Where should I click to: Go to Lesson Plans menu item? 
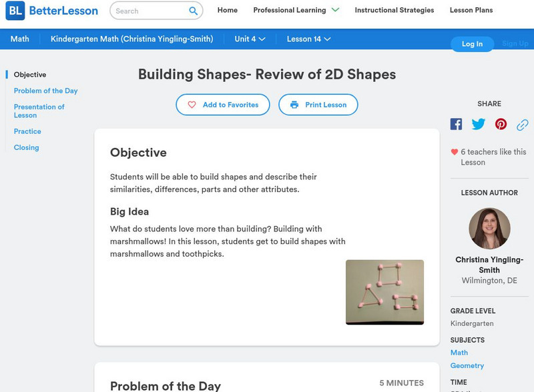click(471, 11)
